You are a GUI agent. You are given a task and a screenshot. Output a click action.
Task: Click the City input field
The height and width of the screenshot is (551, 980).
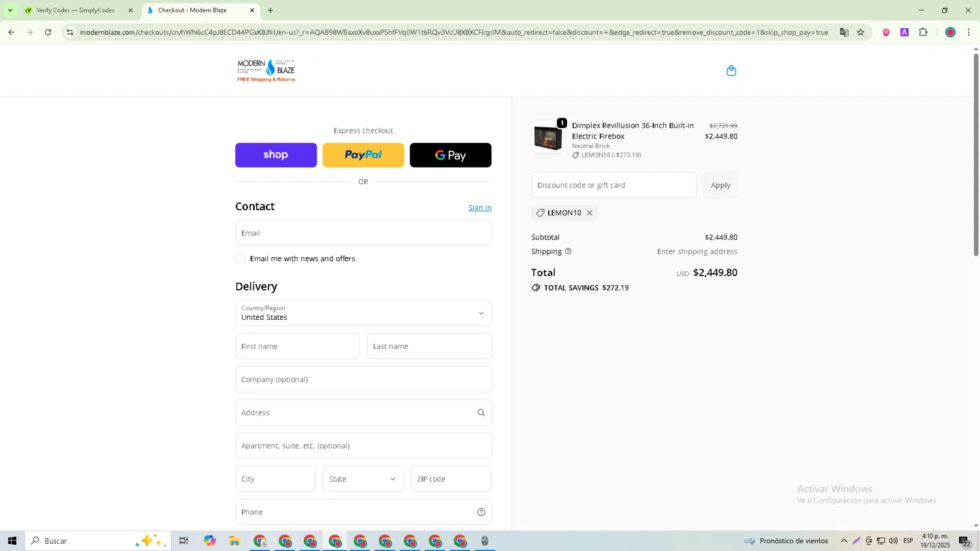click(x=275, y=479)
